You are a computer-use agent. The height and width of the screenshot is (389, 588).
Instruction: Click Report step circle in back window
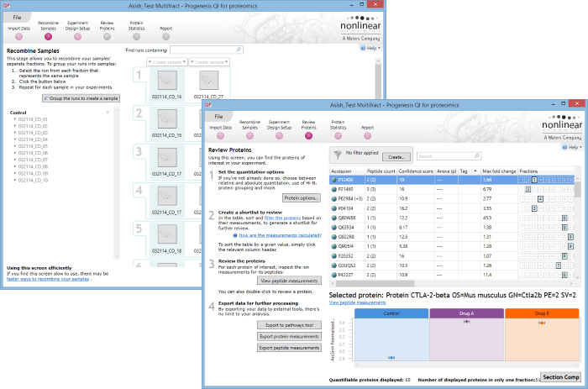[x=165, y=36]
